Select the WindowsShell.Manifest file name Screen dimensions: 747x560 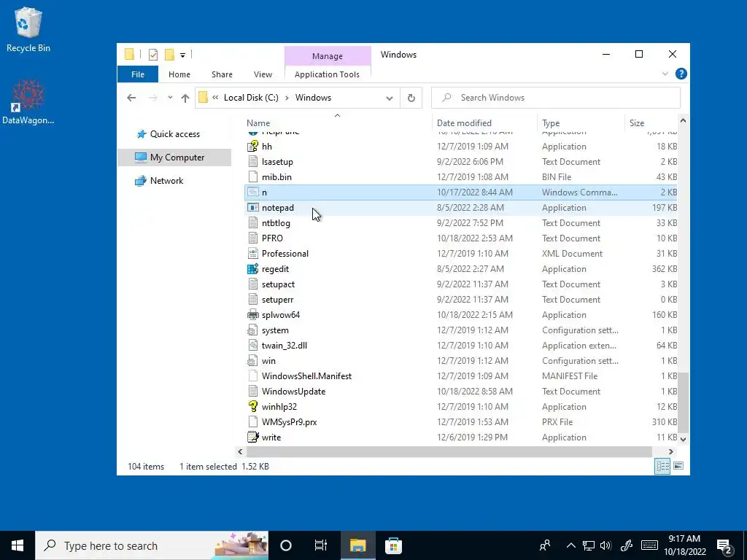coord(307,376)
